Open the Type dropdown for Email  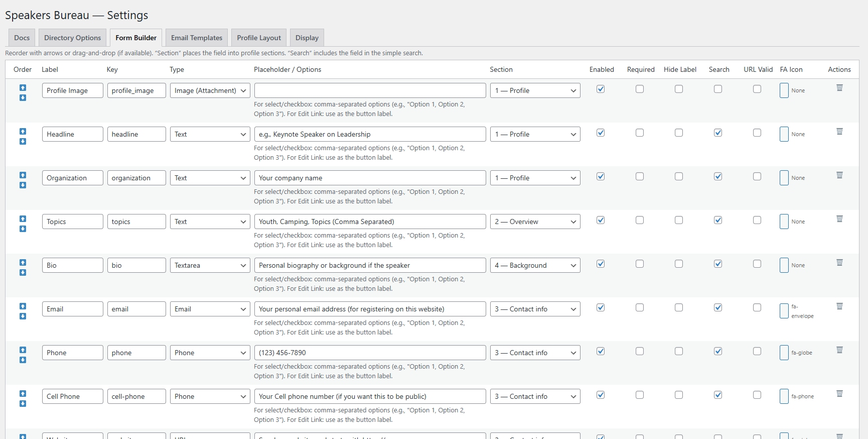click(210, 309)
